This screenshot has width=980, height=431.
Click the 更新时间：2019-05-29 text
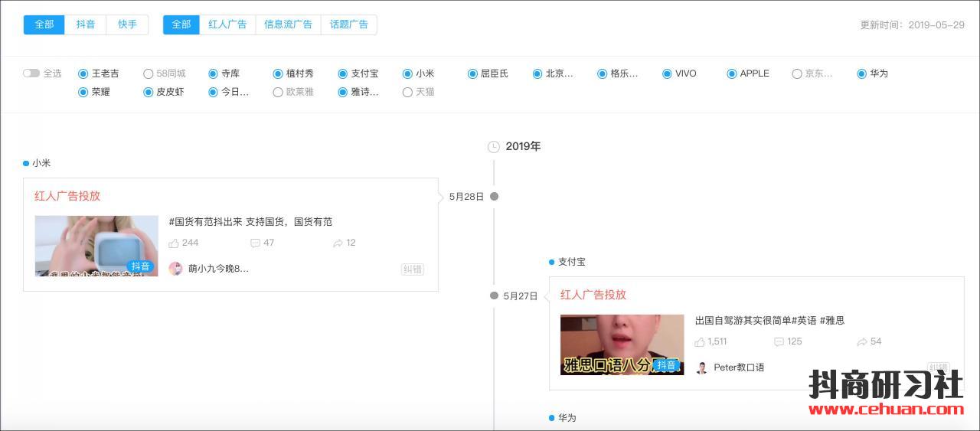click(912, 24)
